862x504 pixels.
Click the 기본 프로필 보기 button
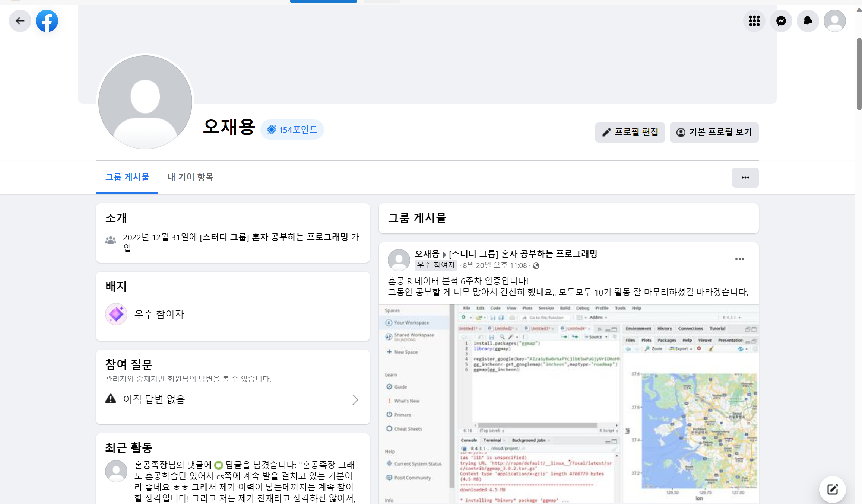[x=714, y=133]
